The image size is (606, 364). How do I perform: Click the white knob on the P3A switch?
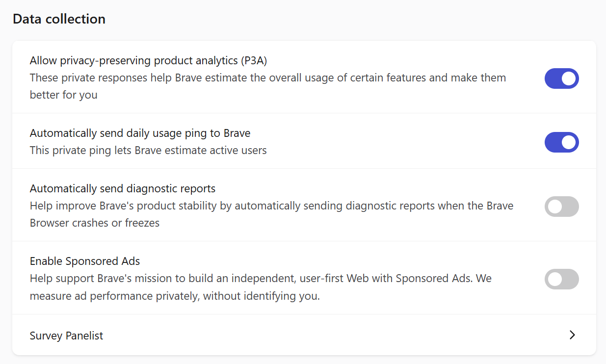tap(568, 78)
